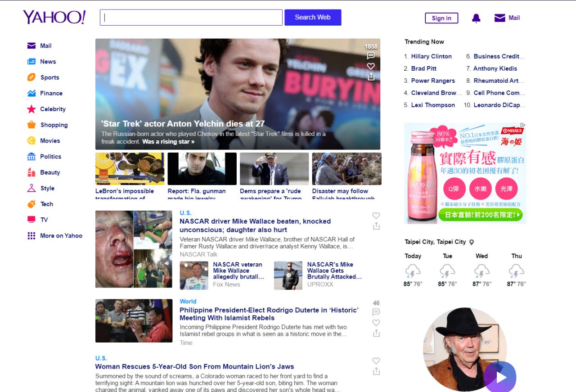This screenshot has height=392, width=576.
Task: Open Shopping via the bag icon
Action: point(31,125)
